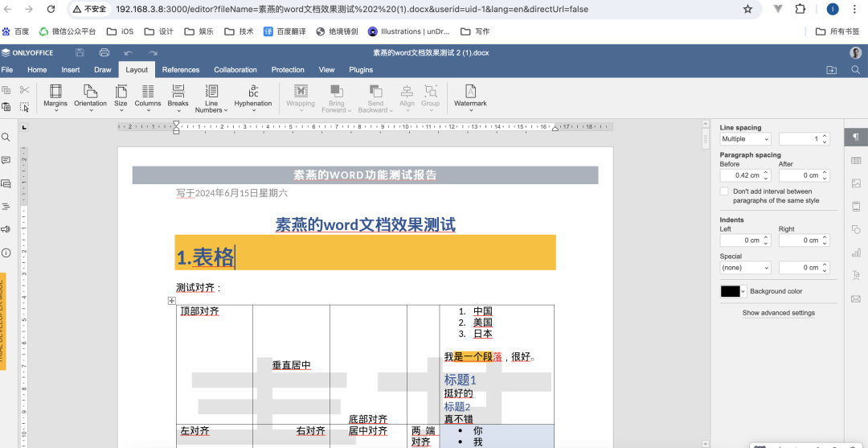Click Show advanced settings link

coord(778,313)
